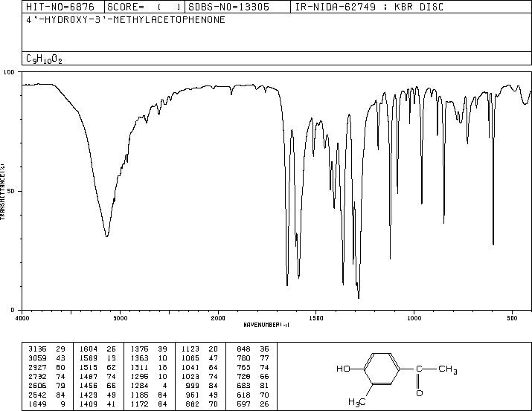Select the 2542 peak table entry
The image size is (532, 411).
[47, 395]
